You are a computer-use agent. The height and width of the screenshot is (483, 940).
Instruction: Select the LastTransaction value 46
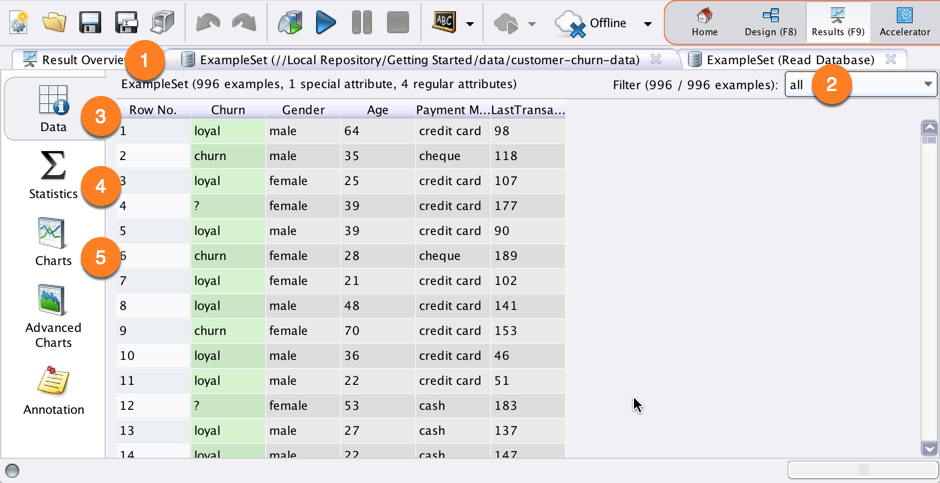[x=528, y=355]
